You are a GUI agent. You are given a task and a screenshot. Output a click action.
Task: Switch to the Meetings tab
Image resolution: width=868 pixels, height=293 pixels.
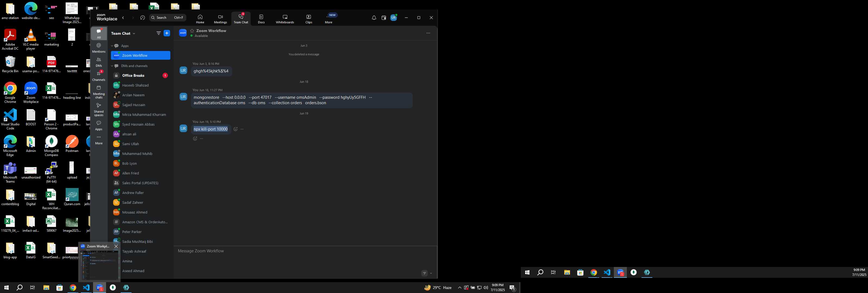(x=220, y=19)
